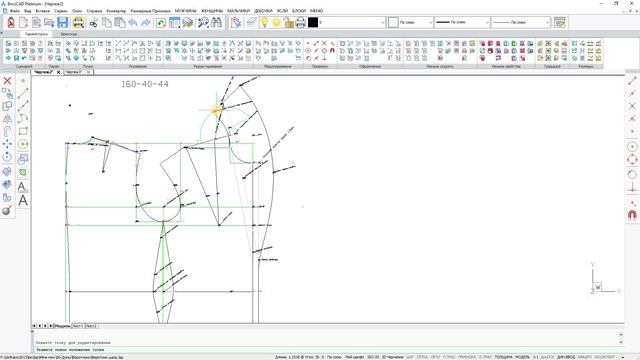640x360 pixels.
Task: Enable Quadrant snap in right toolbar
Action: point(632,160)
